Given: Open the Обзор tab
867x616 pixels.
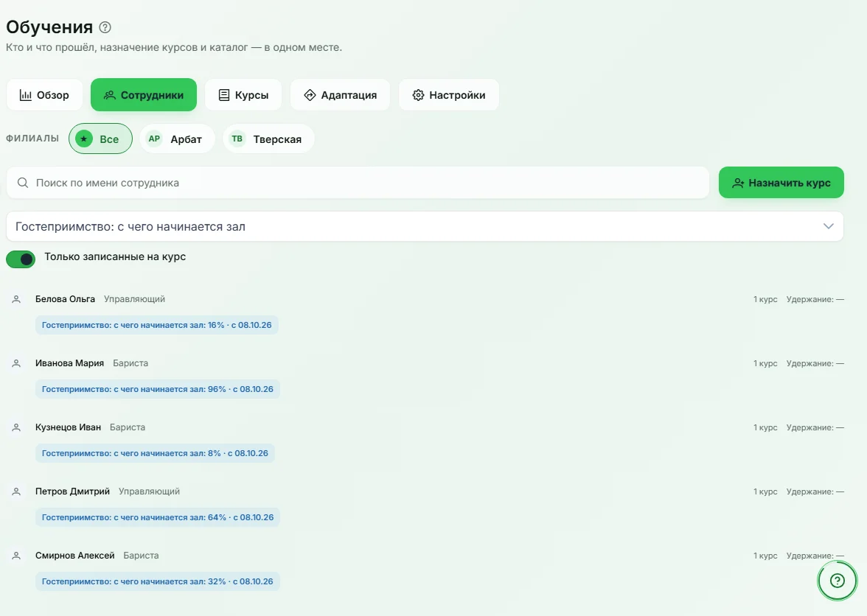Looking at the screenshot, I should point(44,95).
